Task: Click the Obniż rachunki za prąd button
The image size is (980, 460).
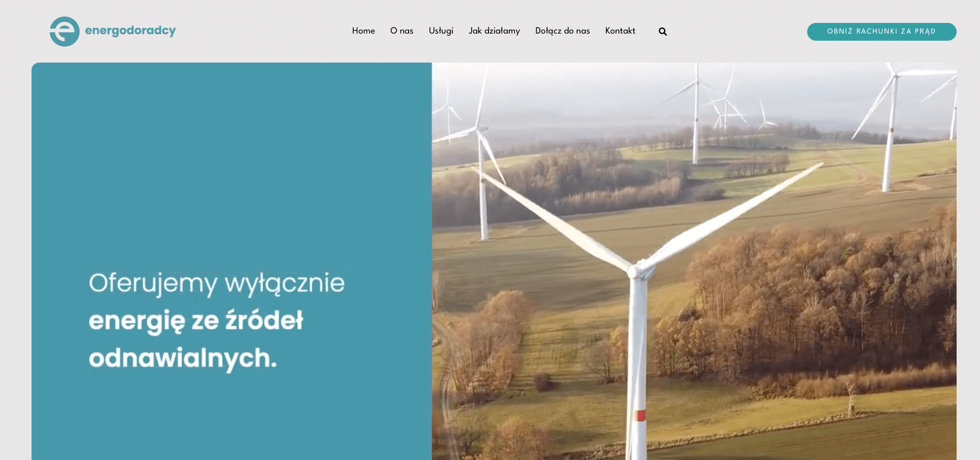Action: click(881, 32)
